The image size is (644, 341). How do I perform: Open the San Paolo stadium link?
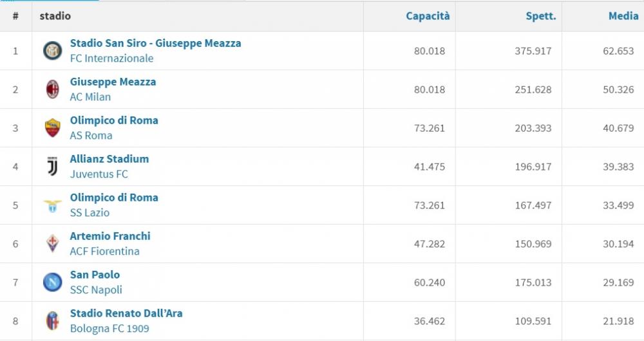[95, 275]
